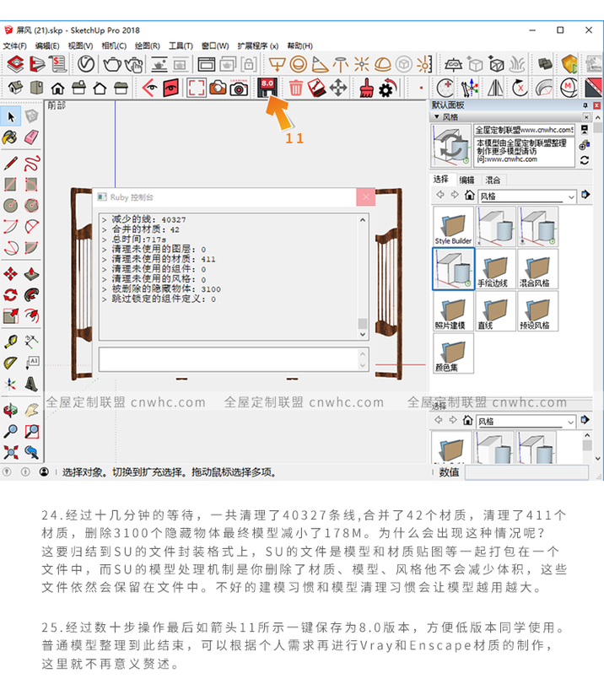
Task: Click the create new style icon
Action: 585,145
